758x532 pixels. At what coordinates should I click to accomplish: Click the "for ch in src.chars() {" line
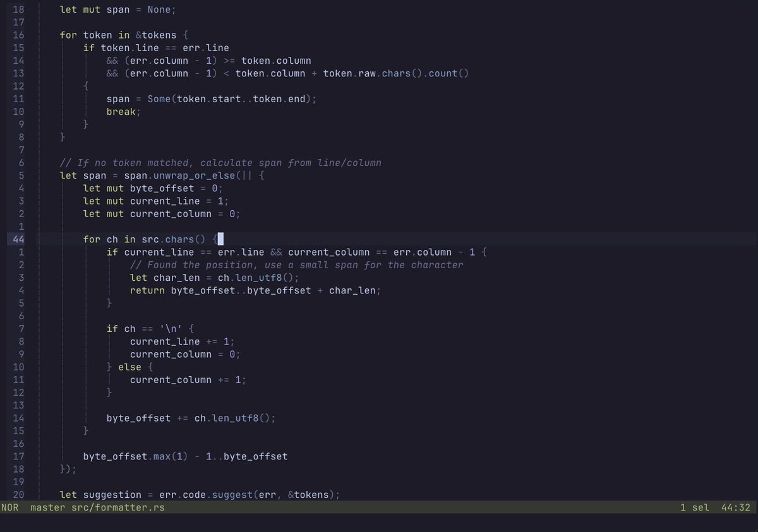150,239
